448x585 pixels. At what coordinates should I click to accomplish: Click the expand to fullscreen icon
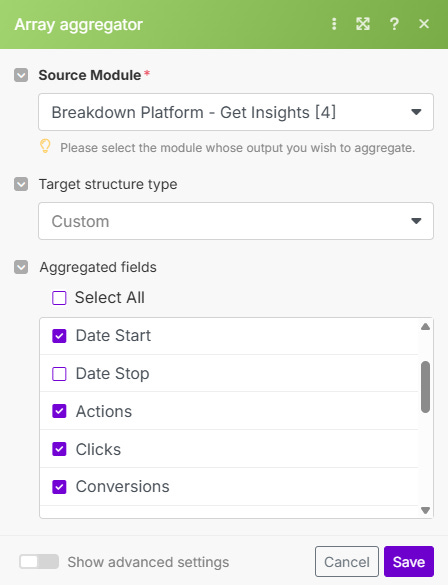[x=363, y=24]
